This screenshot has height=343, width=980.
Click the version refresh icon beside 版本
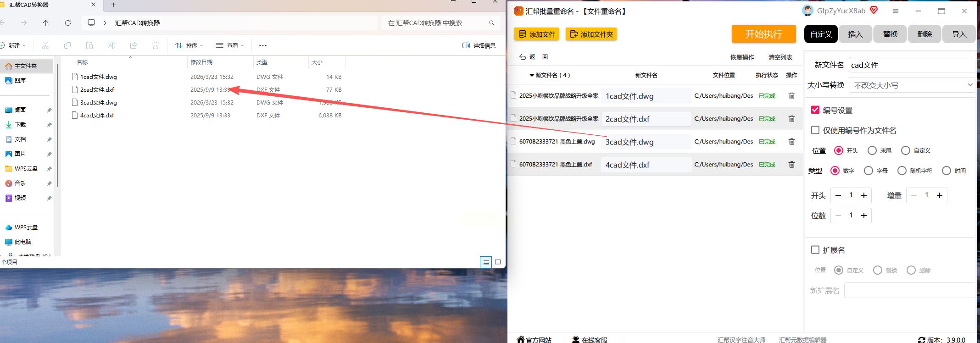coord(921,340)
